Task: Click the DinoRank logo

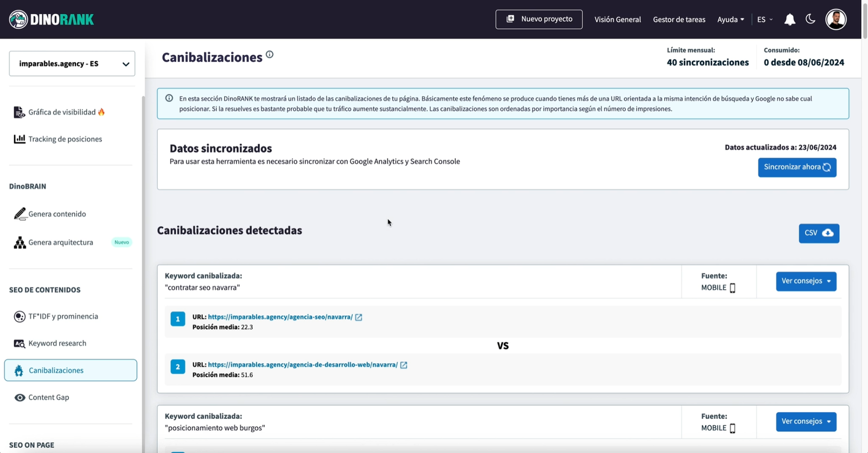Action: click(52, 20)
